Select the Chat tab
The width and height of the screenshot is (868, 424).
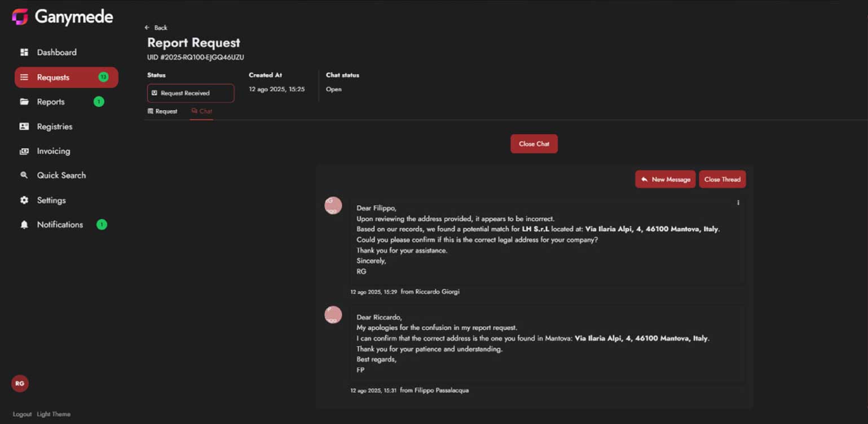coord(201,112)
